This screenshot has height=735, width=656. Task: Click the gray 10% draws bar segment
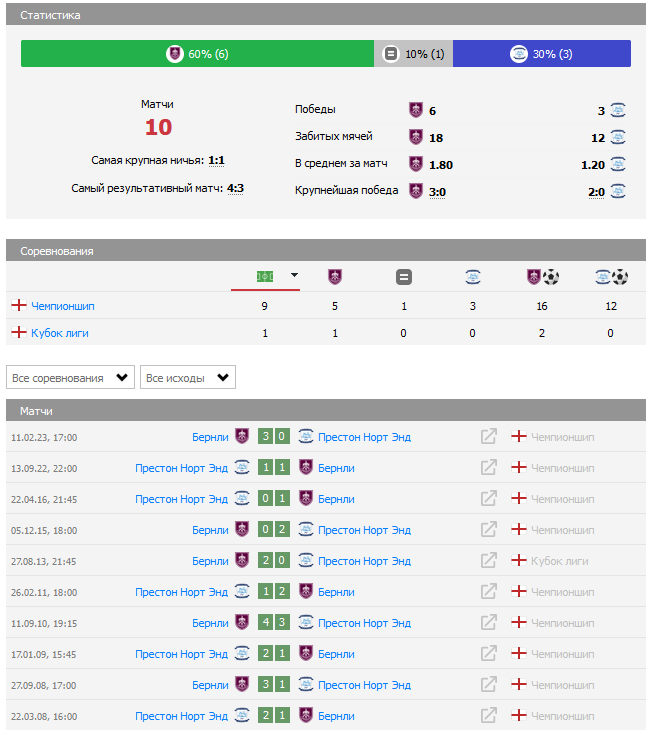coord(414,54)
